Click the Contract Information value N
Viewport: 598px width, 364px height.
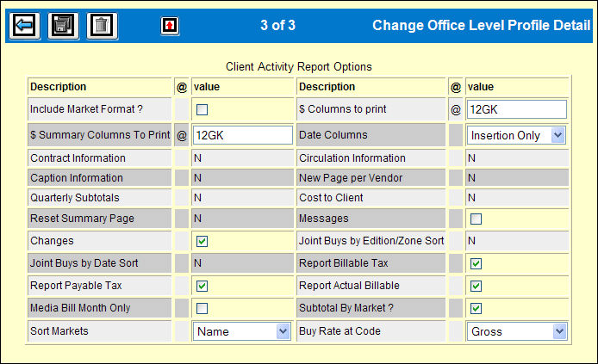click(197, 158)
